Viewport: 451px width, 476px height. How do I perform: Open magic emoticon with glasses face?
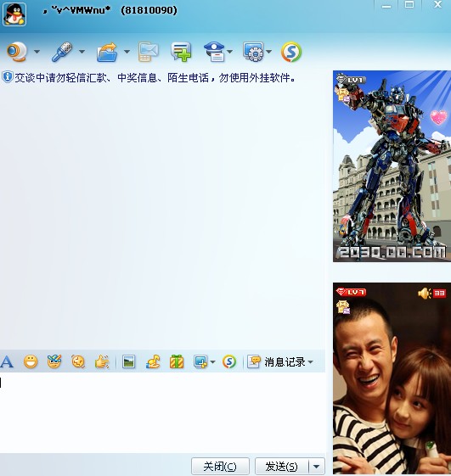point(54,361)
